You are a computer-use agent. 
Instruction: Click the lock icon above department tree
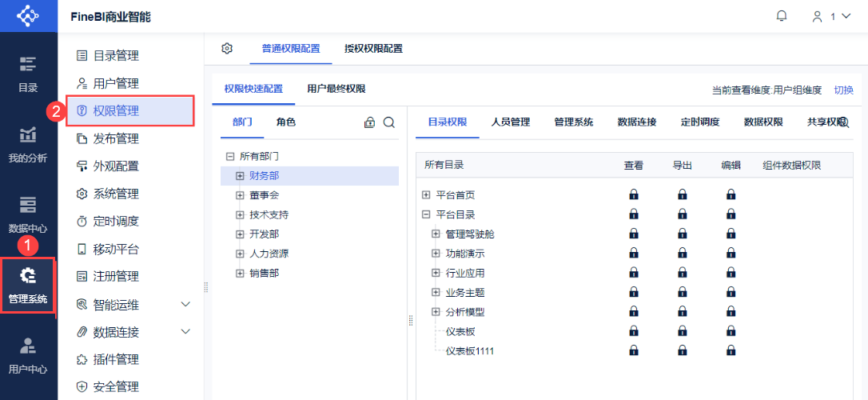[x=369, y=122]
